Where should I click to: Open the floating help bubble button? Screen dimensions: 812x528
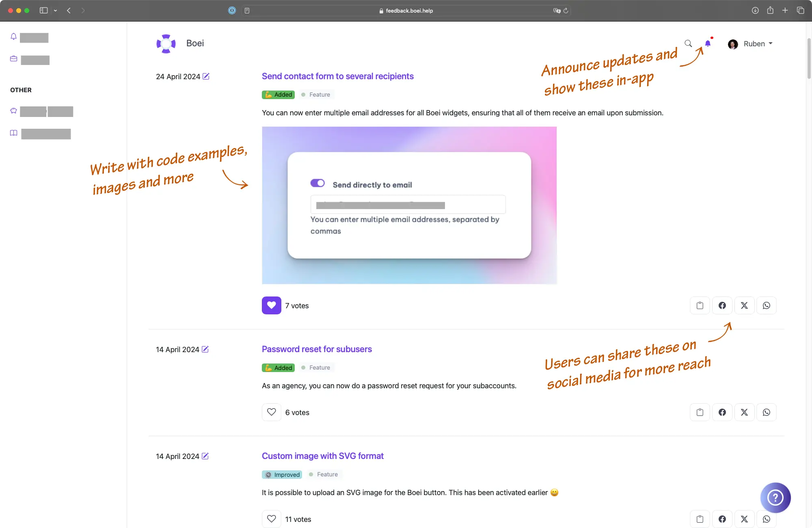click(x=775, y=498)
